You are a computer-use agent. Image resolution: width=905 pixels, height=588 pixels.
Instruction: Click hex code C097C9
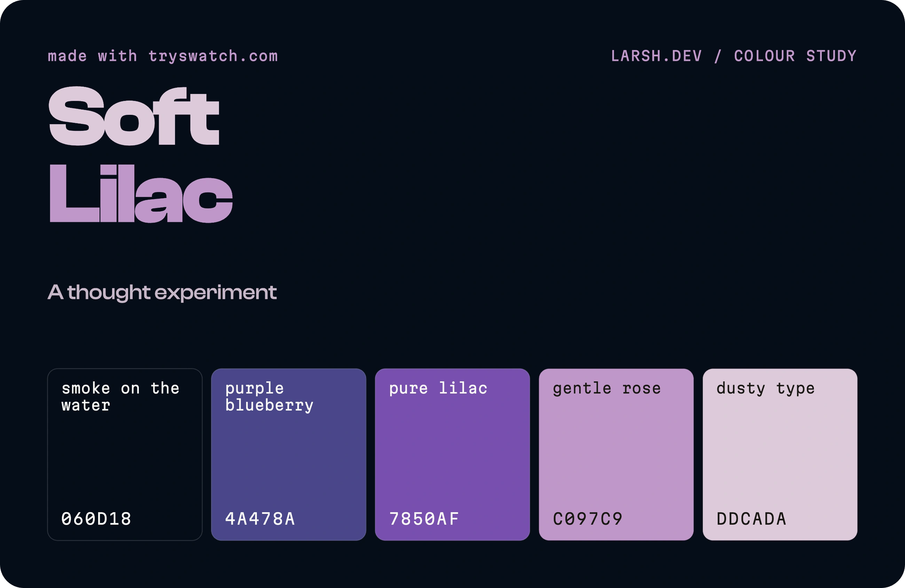click(588, 519)
